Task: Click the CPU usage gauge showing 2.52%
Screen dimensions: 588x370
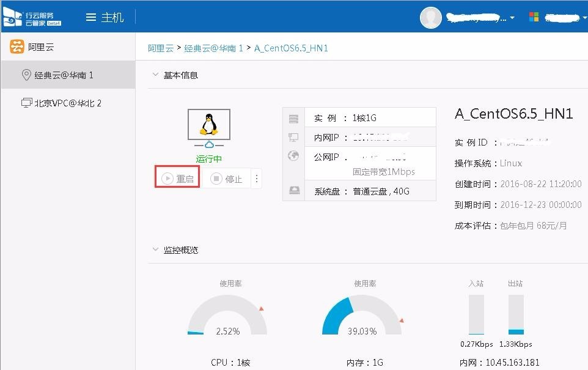Action: coord(227,315)
